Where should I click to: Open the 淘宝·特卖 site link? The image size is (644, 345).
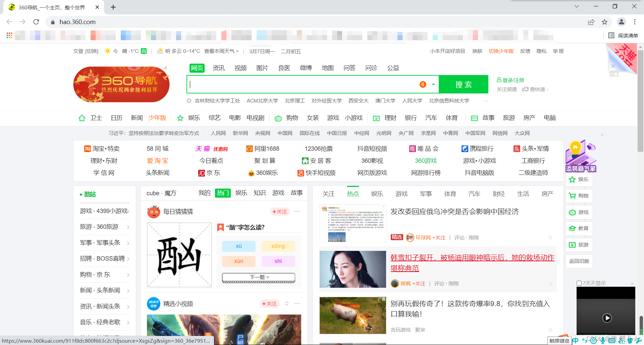coord(102,149)
